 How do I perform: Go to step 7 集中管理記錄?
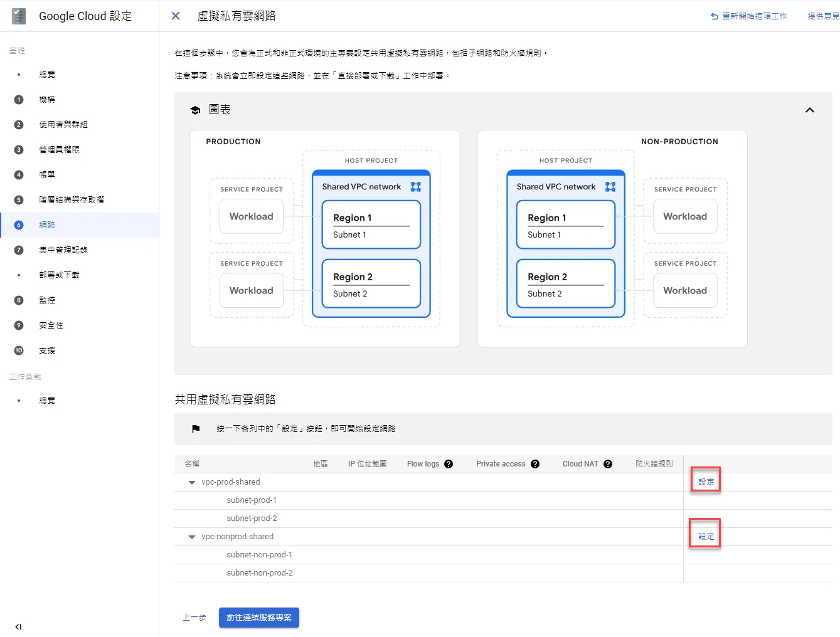coord(63,250)
